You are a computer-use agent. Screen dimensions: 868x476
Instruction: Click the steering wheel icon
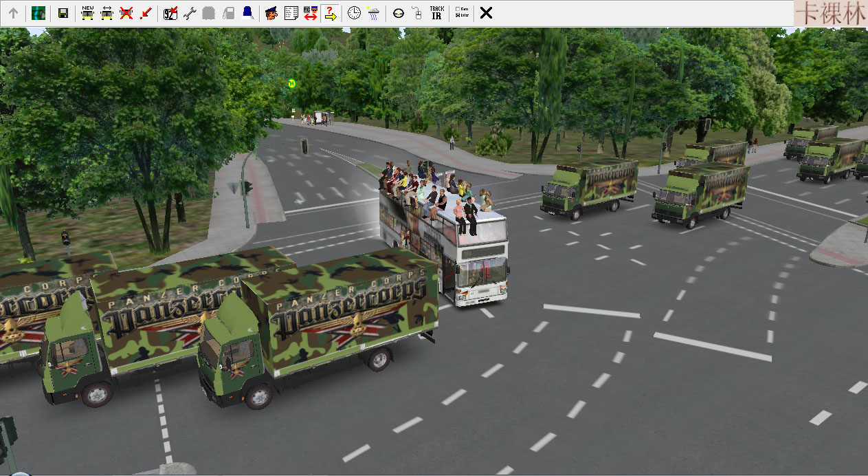coord(398,13)
